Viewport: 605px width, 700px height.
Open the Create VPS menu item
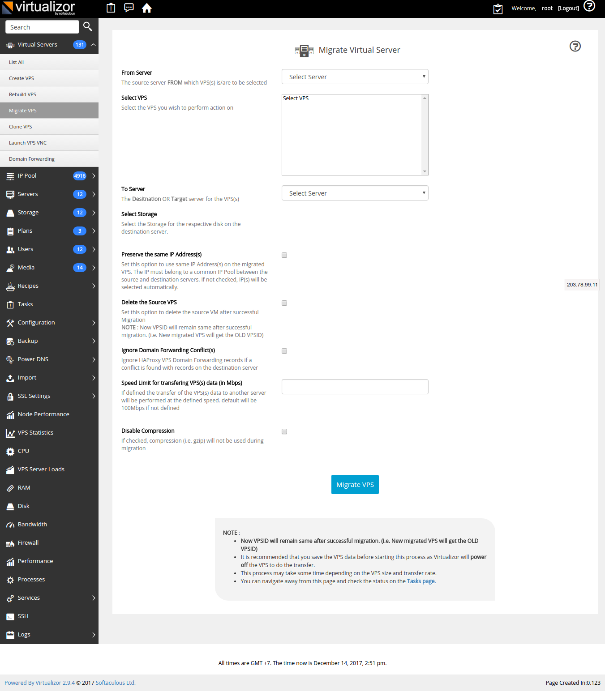pyautogui.click(x=21, y=78)
